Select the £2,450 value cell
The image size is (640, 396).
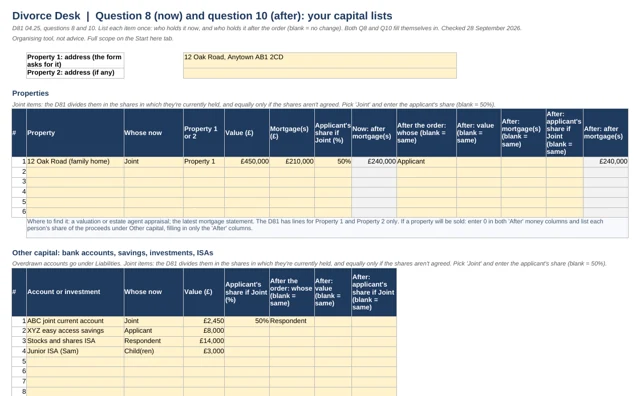204,321
